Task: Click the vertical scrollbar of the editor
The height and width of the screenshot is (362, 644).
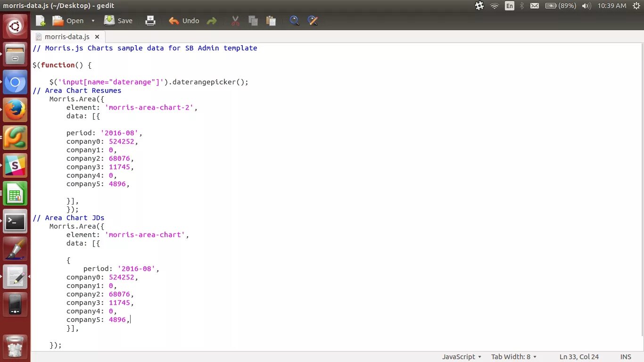Action: pyautogui.click(x=641, y=189)
